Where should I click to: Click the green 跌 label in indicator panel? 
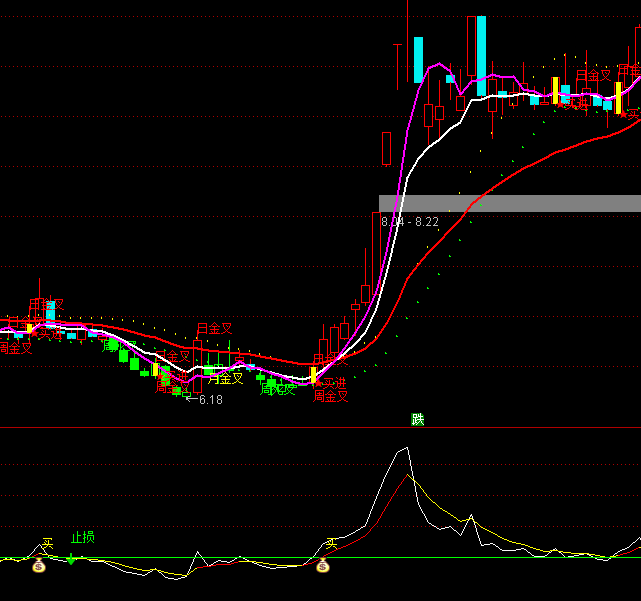pyautogui.click(x=418, y=419)
